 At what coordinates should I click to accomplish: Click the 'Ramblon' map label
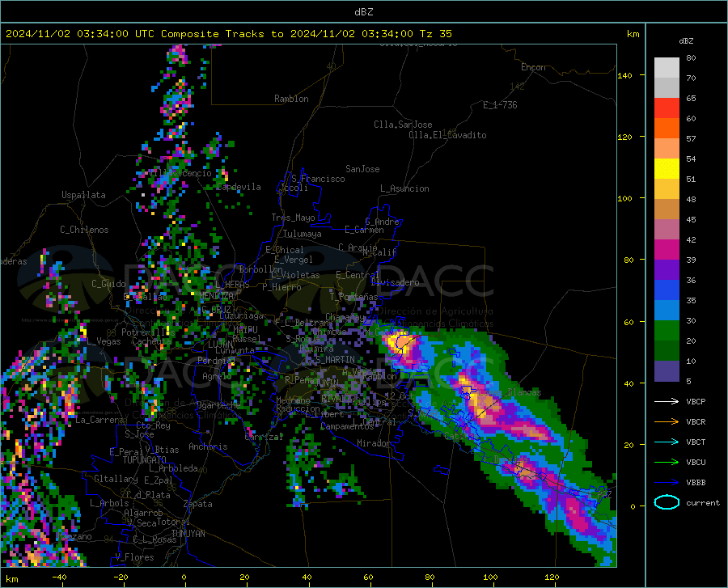(x=291, y=99)
